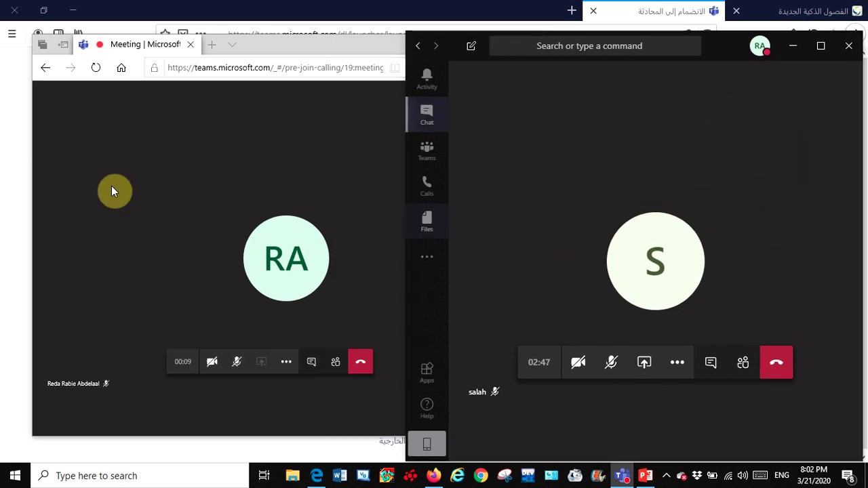868x488 pixels.
Task: Click disabled share button in browser meeting
Action: click(261, 362)
